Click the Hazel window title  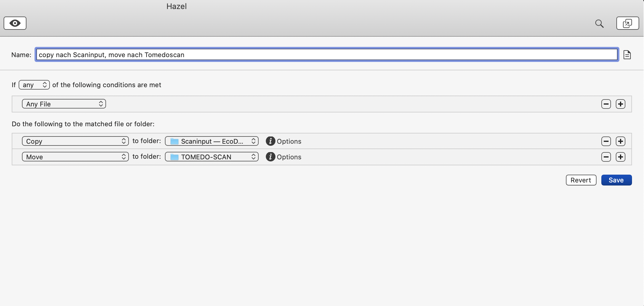coord(177,6)
